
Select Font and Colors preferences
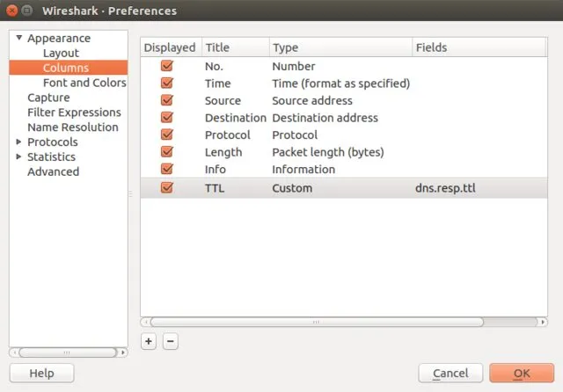click(84, 83)
